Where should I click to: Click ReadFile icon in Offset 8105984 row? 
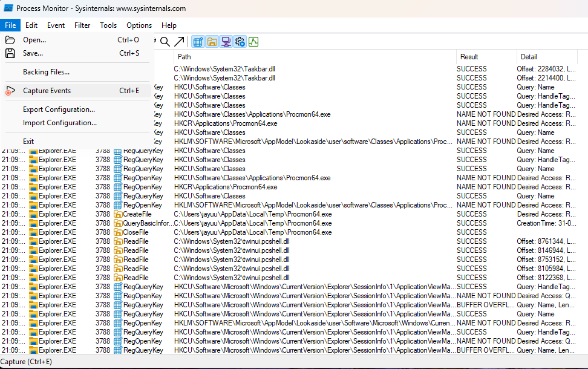coord(118,269)
